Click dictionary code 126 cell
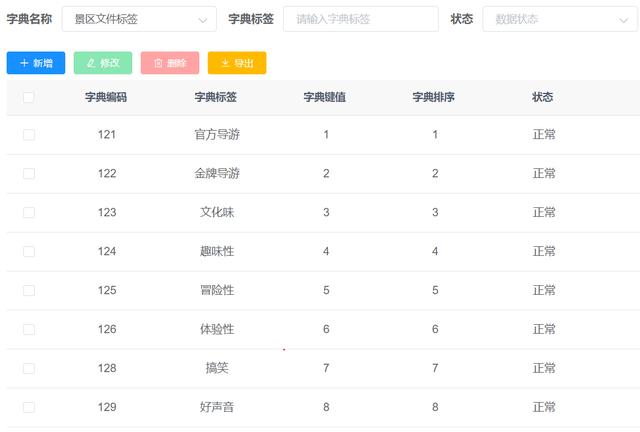 coord(107,329)
